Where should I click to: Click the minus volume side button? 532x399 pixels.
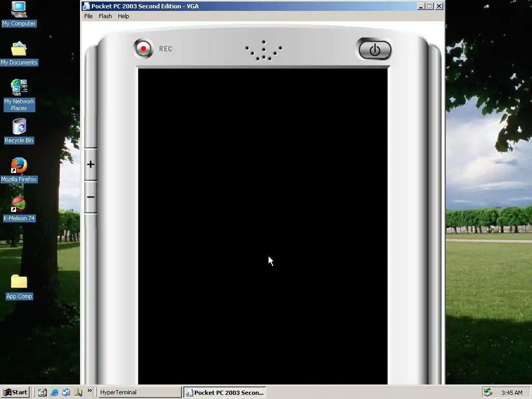coord(90,197)
